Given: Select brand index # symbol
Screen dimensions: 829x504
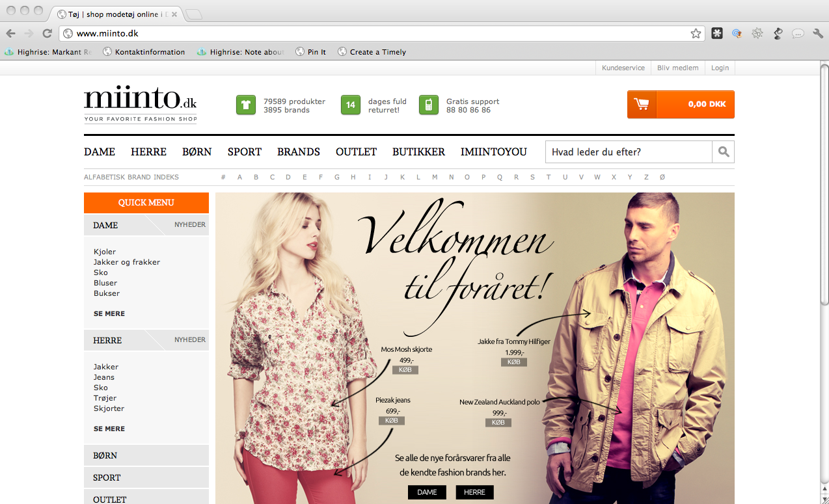Looking at the screenshot, I should click(x=223, y=177).
